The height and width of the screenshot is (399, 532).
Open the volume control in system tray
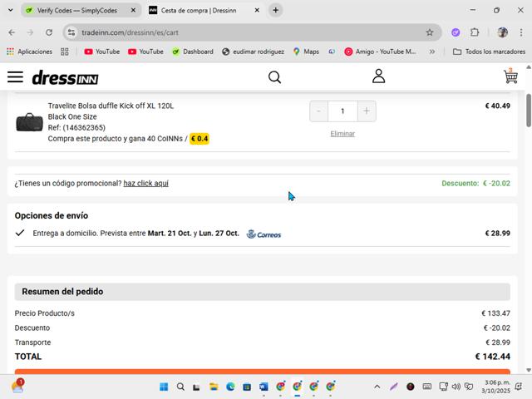(x=456, y=387)
